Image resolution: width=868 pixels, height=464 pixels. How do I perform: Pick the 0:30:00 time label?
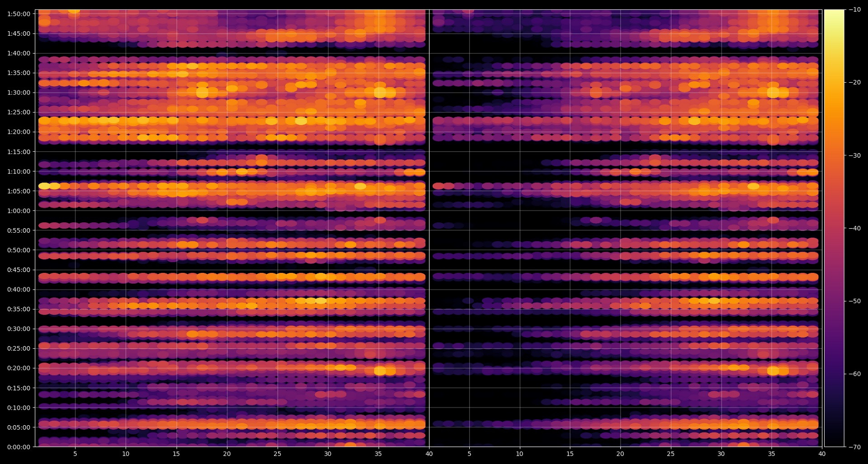19,329
